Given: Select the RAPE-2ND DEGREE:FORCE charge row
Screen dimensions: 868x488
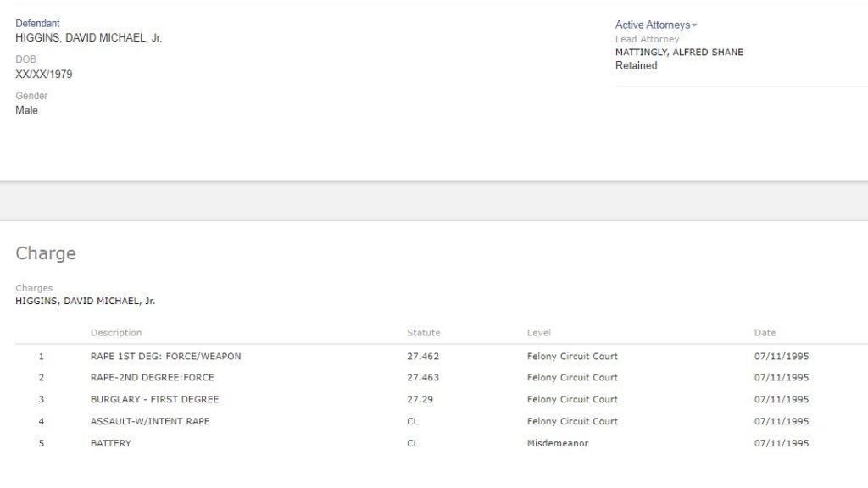Looking at the screenshot, I should [441, 377].
